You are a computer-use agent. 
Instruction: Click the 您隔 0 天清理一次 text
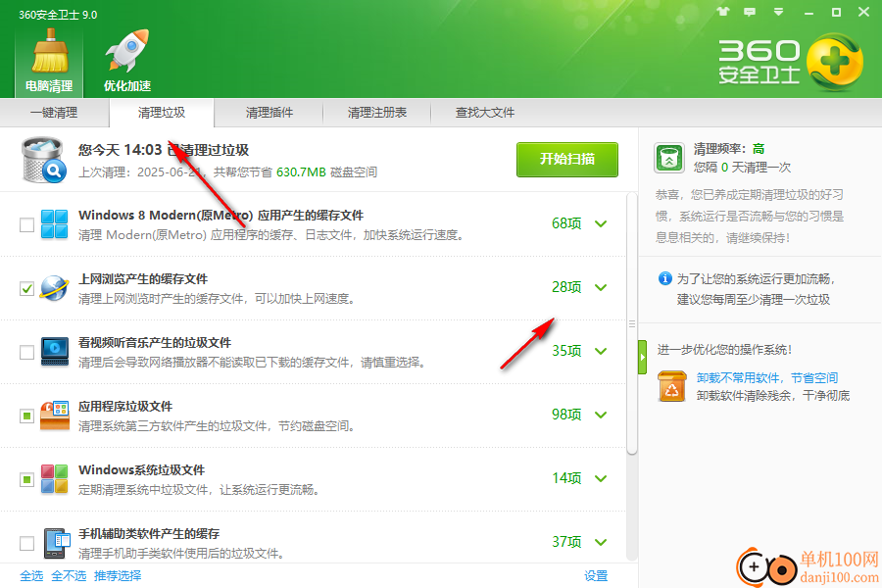tap(742, 168)
